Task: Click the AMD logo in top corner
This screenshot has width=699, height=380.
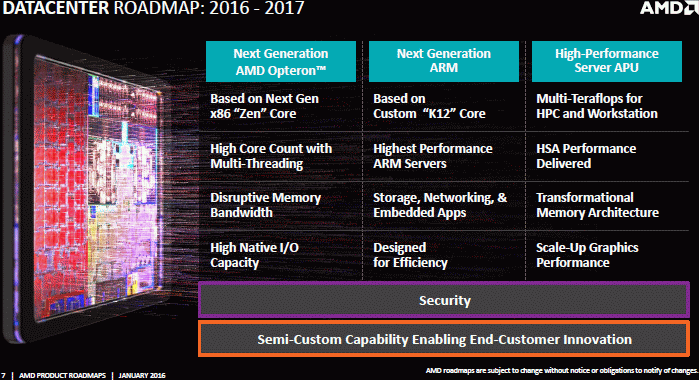Action: point(670,8)
